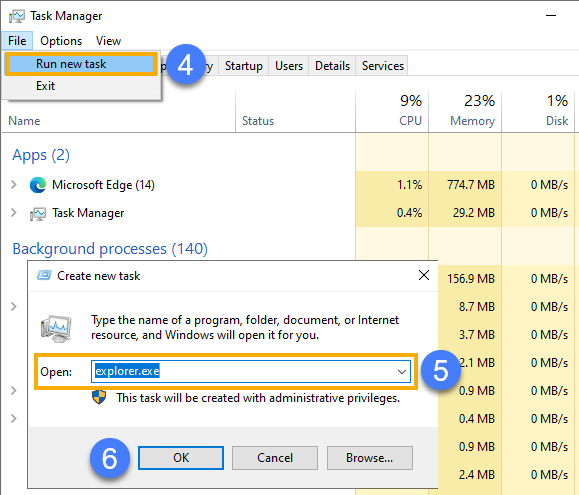Switch to the Details tab
579x495 pixels.
coord(332,66)
